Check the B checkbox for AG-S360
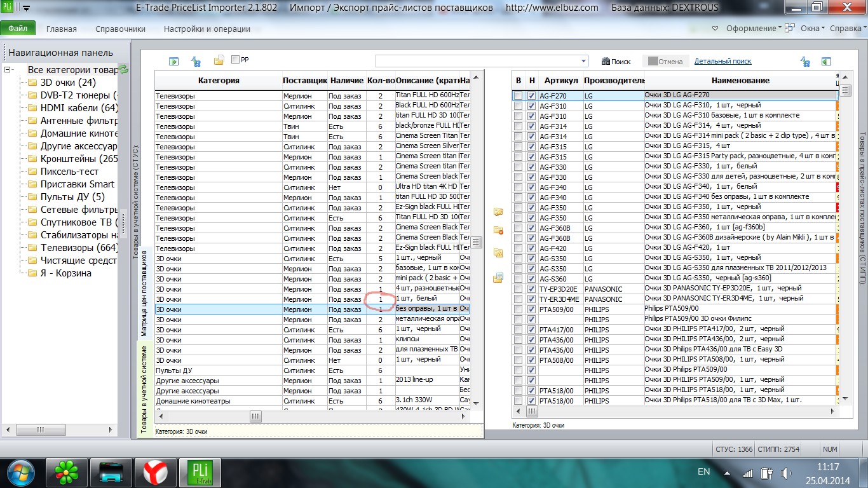 (519, 279)
